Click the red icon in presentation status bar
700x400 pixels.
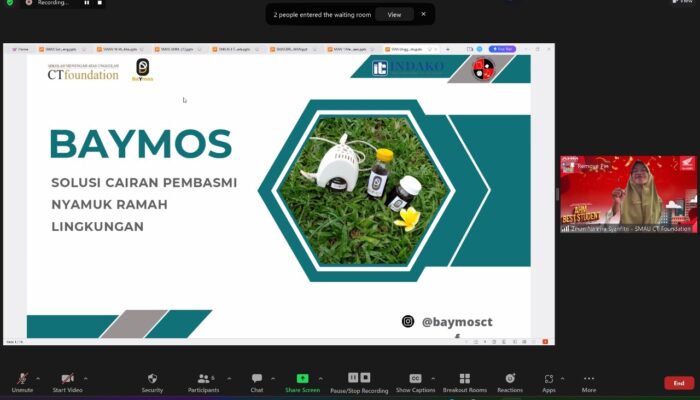pos(545,342)
